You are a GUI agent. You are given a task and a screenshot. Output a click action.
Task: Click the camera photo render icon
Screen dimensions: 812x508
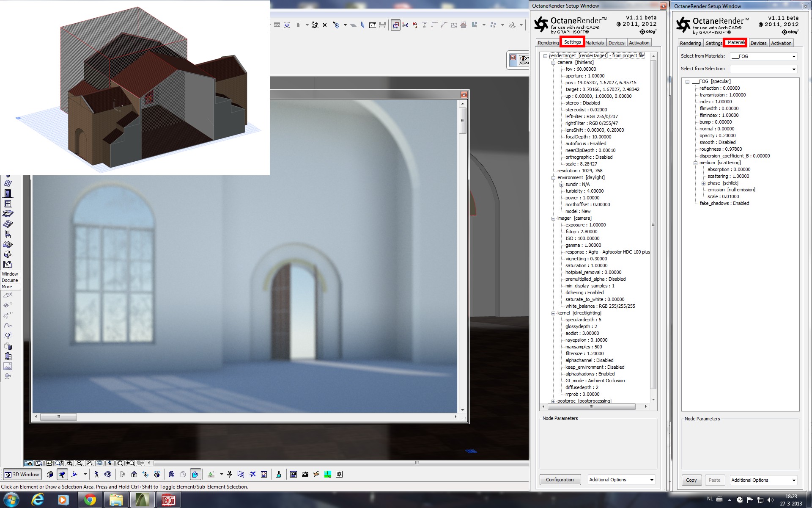[x=305, y=474]
